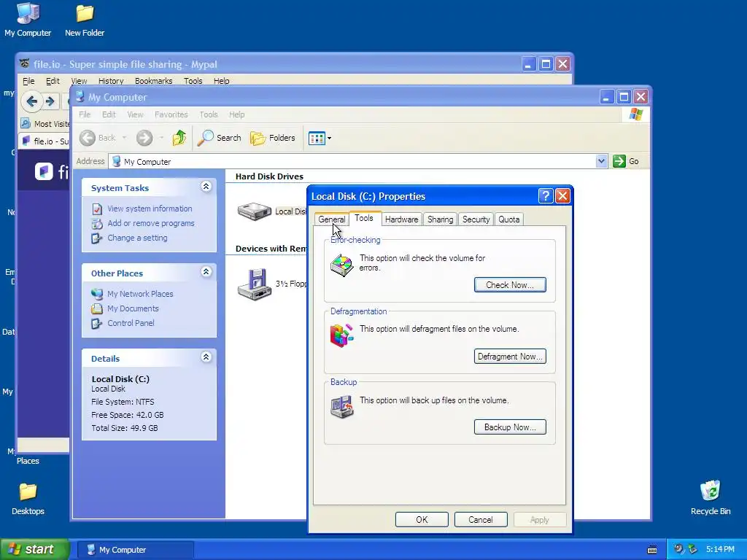Click the taskbar on-screen keyboard icon
747x560 pixels.
click(x=652, y=550)
